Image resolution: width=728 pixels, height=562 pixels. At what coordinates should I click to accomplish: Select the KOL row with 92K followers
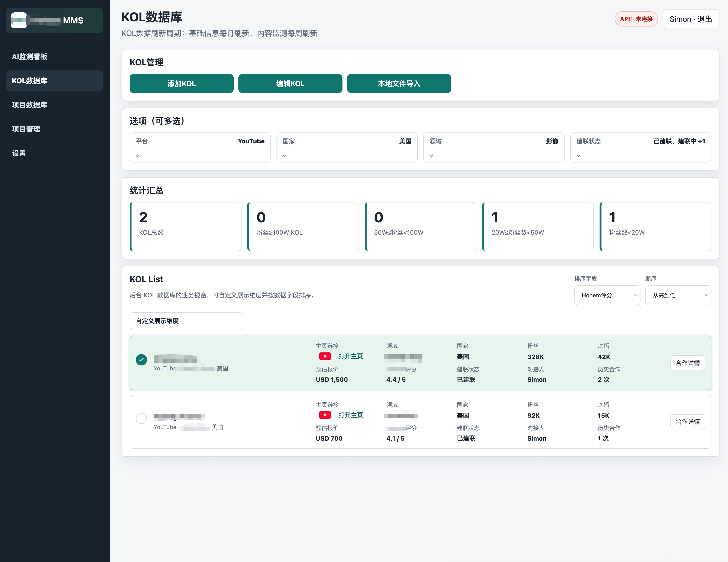pos(141,418)
